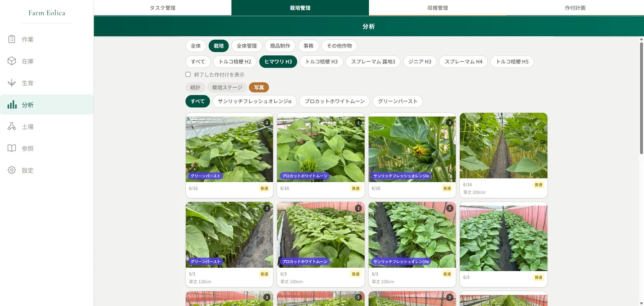Open 6/16 グリーンバースト photo thumbnail
Image resolution: width=644 pixels, height=306 pixels.
pyautogui.click(x=229, y=149)
